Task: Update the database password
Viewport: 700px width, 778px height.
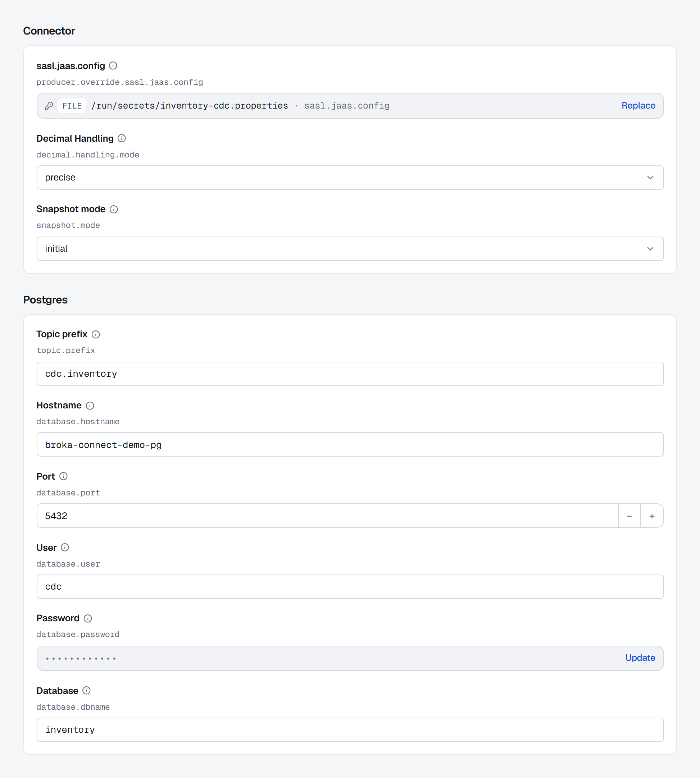Action: coord(640,658)
